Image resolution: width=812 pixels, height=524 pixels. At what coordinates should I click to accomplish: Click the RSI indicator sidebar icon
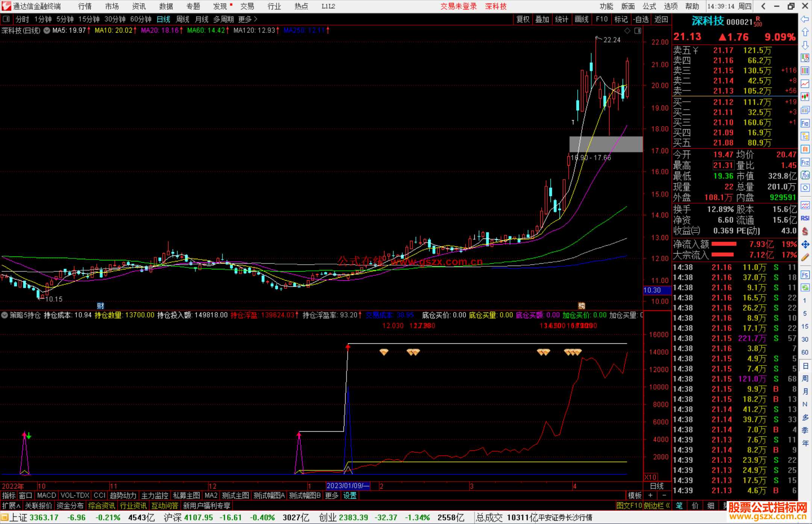[805, 218]
